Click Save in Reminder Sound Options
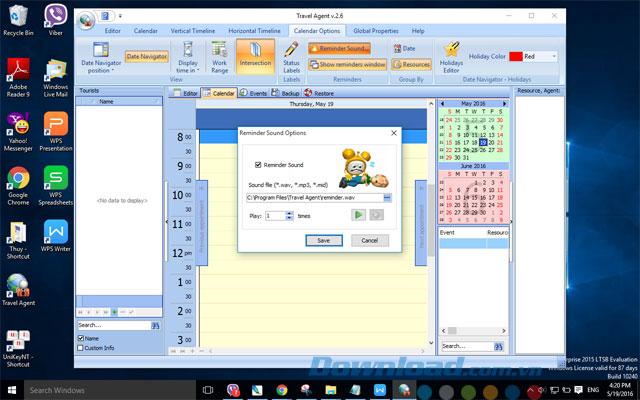This screenshot has width=640, height=400. pyautogui.click(x=323, y=240)
